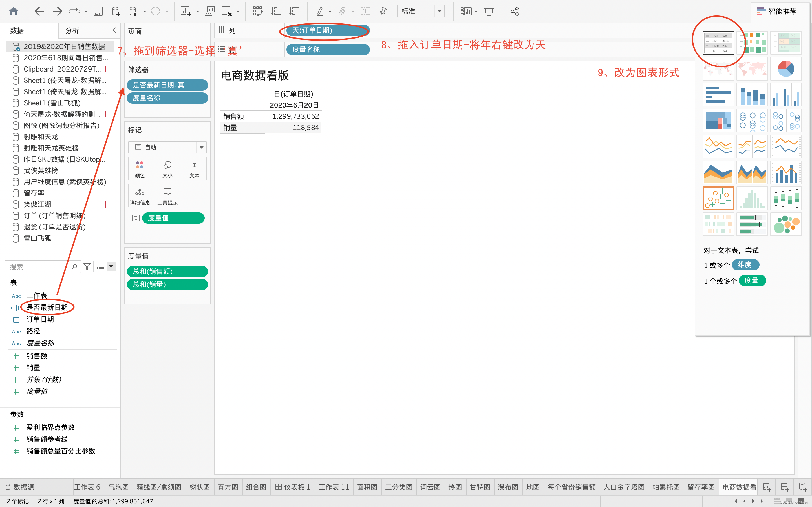812x507 pixels.
Task: Toggle the Show Me 智能推荐 panel
Action: click(776, 11)
